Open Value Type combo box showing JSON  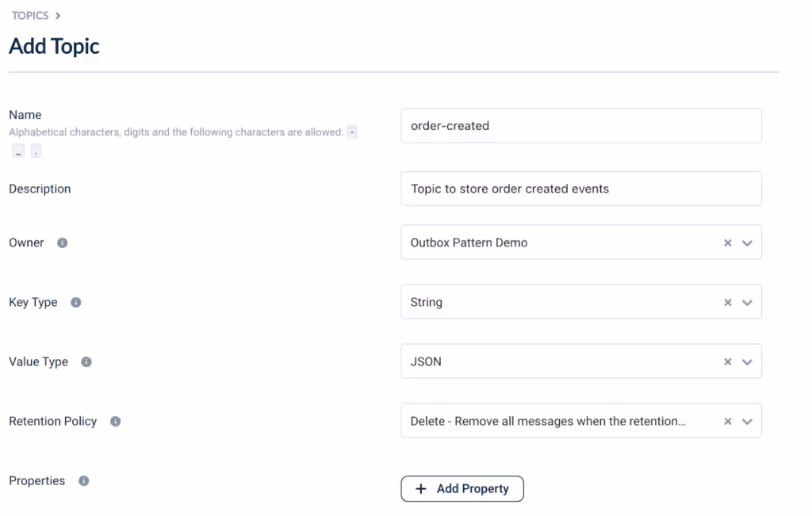(x=581, y=361)
